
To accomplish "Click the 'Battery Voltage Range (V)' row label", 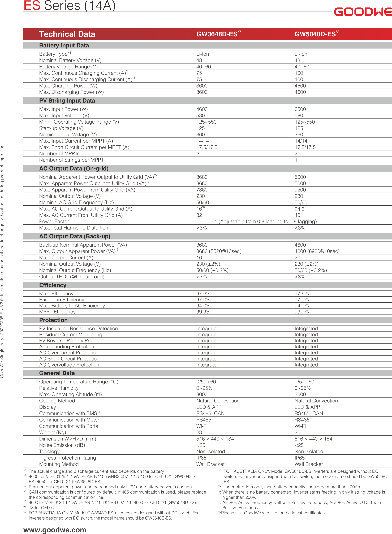I will [x=68, y=67].
